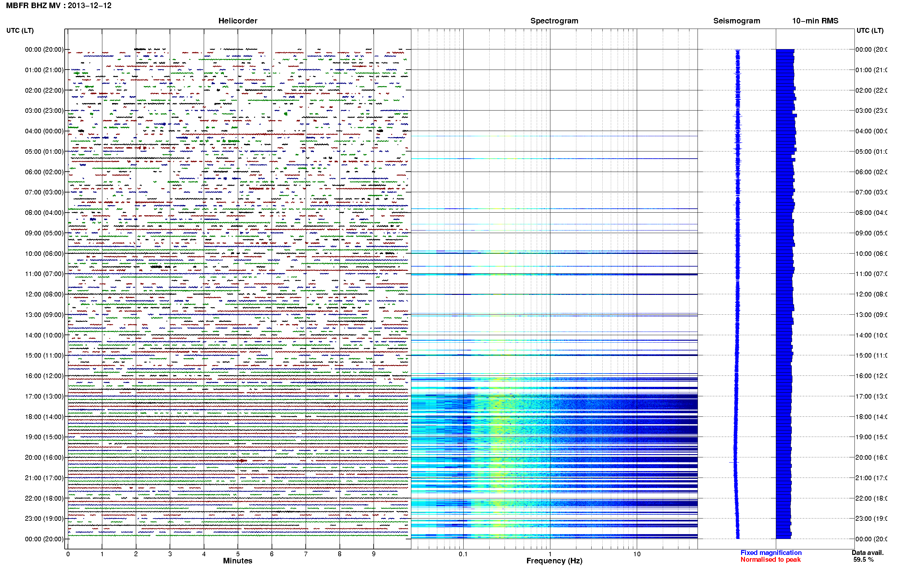Select the left-axis time label '21:00 (17:00)'
This screenshot has width=924, height=578.
pyautogui.click(x=44, y=478)
